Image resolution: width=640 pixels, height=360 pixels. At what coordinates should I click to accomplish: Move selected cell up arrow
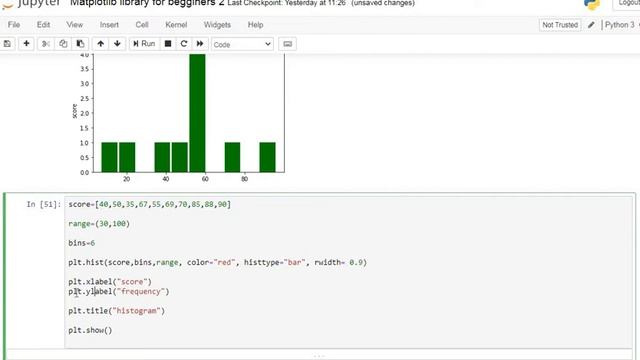[x=100, y=44]
